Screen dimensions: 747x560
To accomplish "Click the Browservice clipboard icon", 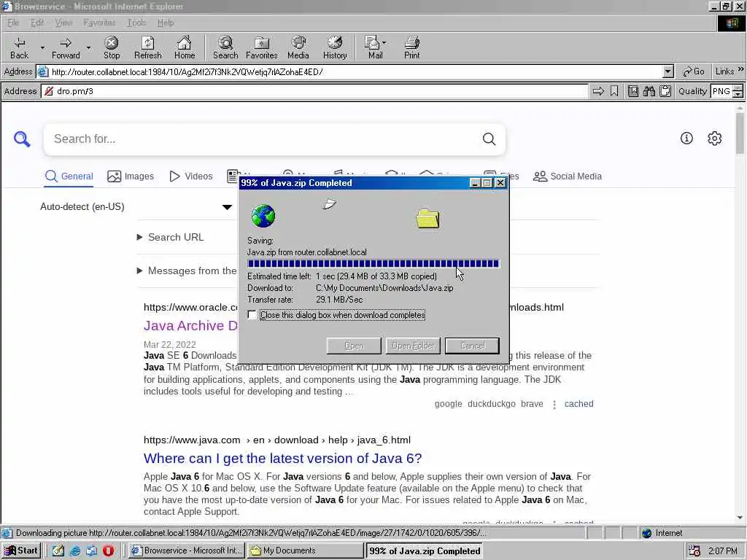I will click(665, 91).
